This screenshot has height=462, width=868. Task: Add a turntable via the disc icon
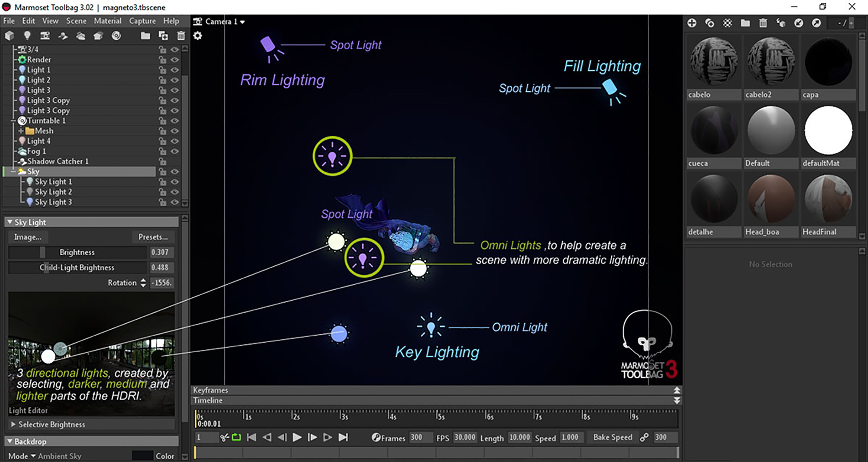click(116, 36)
